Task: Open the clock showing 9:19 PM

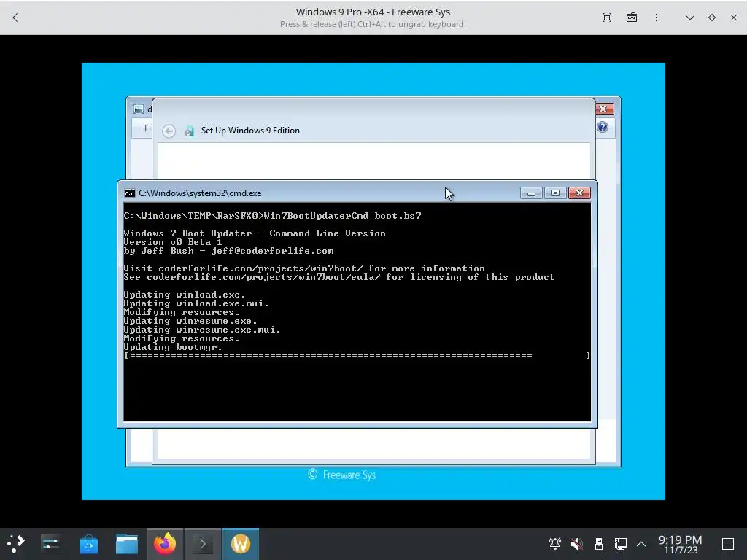Action: [x=681, y=544]
